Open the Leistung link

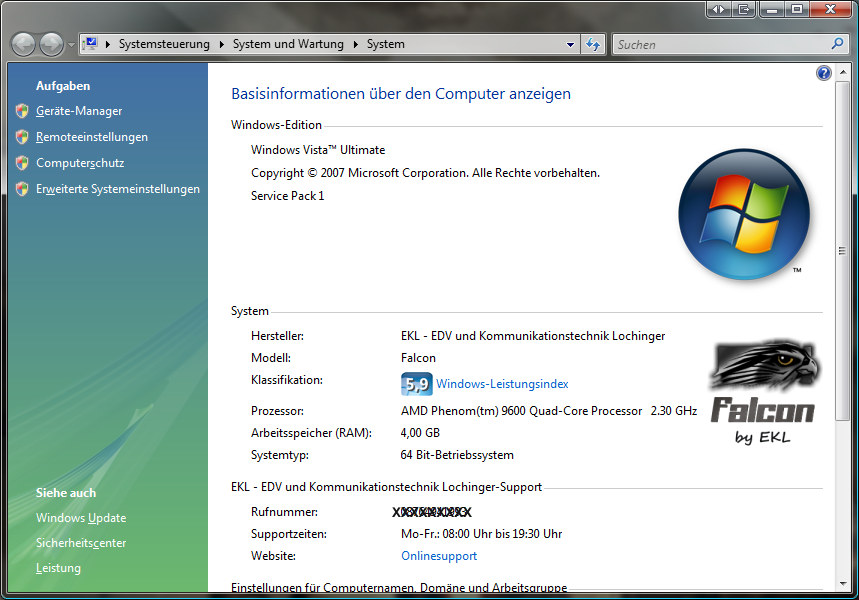click(x=58, y=568)
